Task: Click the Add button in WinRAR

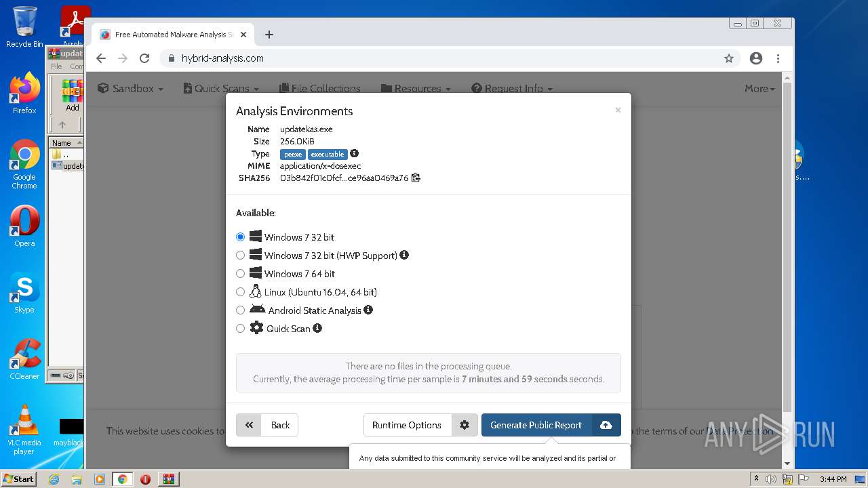Action: click(72, 96)
